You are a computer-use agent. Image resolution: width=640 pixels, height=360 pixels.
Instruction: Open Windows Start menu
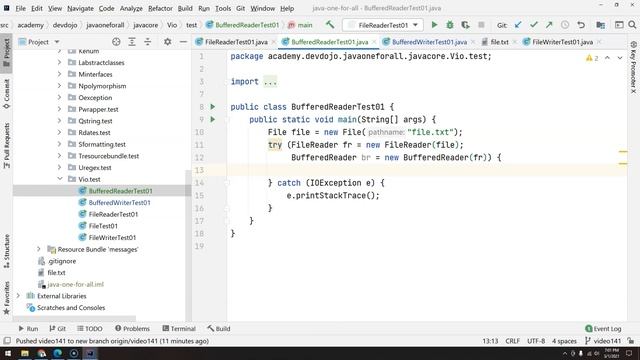[x=8, y=353]
